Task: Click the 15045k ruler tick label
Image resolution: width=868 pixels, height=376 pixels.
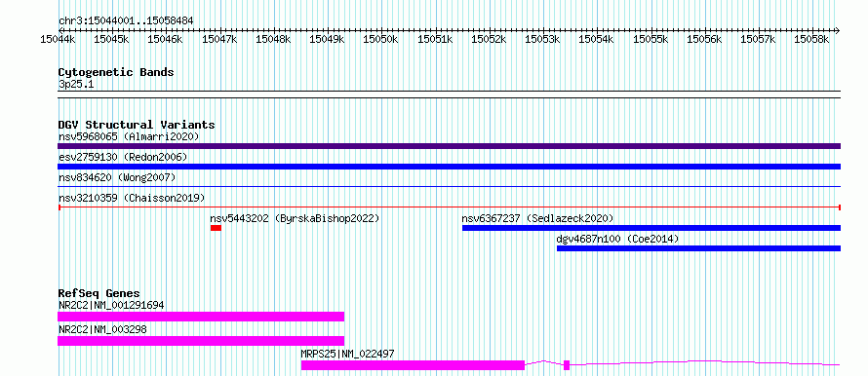Action: pyautogui.click(x=111, y=39)
